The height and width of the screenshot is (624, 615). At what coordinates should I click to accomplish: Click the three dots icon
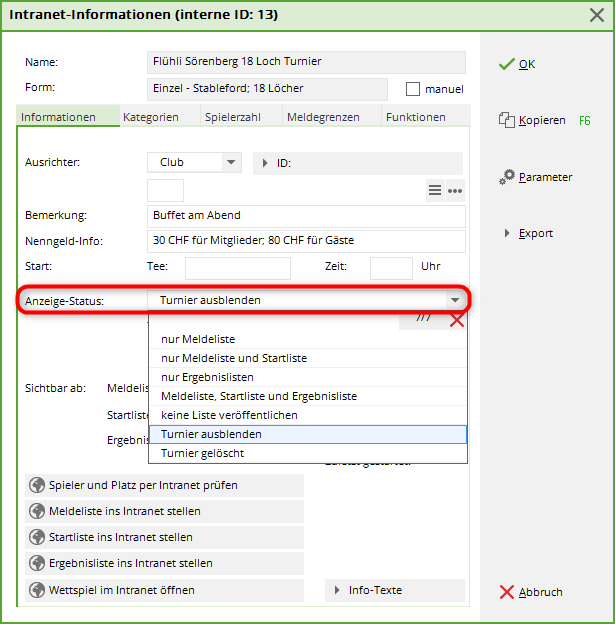tap(455, 191)
